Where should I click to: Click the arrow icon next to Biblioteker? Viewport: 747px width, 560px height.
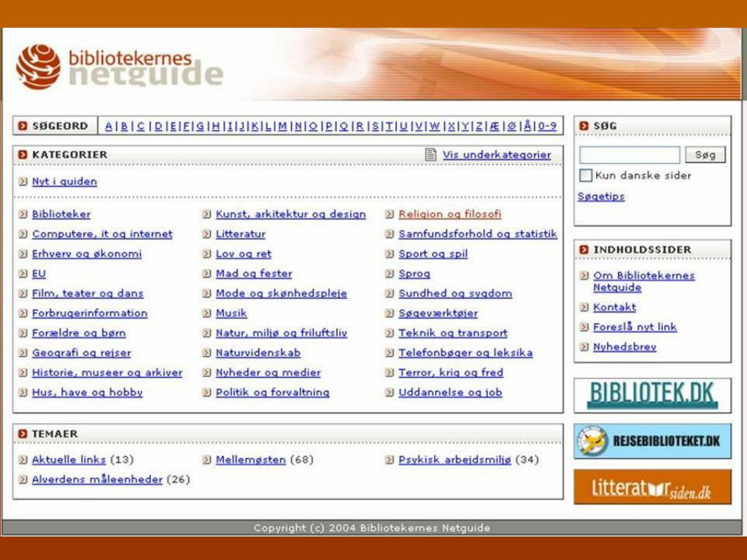click(x=23, y=214)
